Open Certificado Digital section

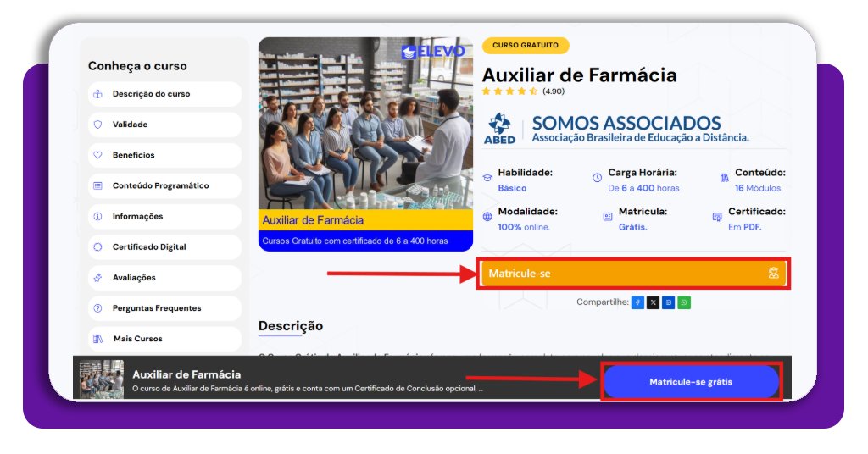pyautogui.click(x=164, y=246)
